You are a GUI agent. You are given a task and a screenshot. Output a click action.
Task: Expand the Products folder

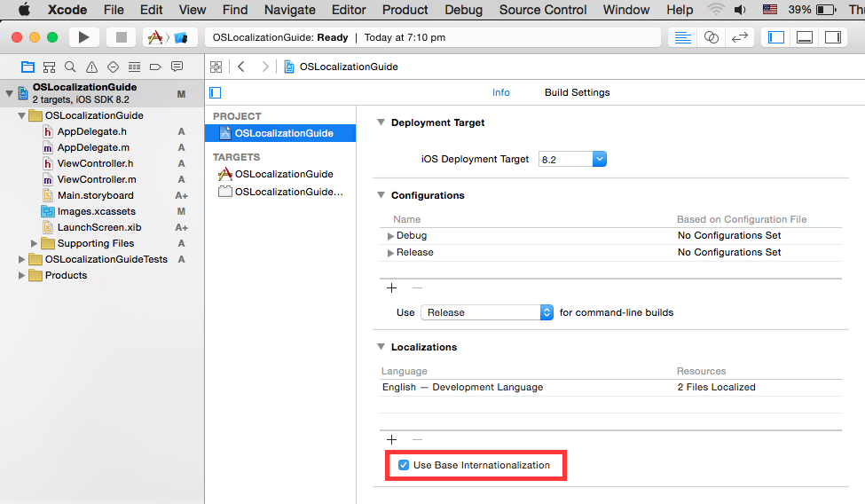coord(22,275)
